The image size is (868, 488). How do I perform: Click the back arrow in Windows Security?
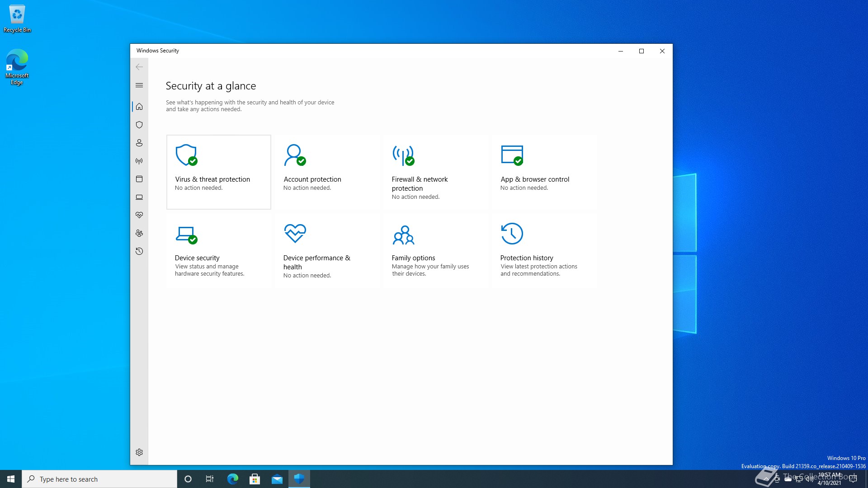pyautogui.click(x=139, y=67)
